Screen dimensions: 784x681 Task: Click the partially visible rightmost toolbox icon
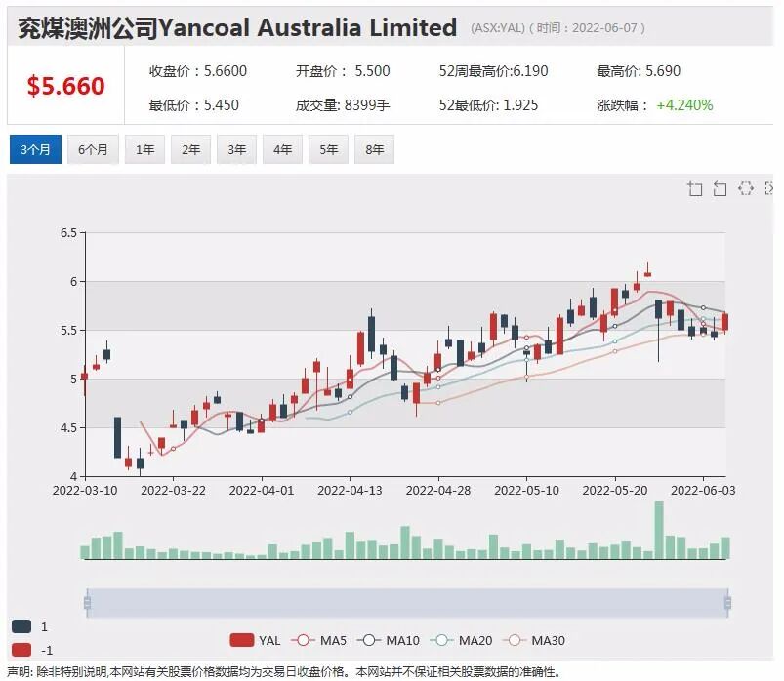(x=769, y=188)
